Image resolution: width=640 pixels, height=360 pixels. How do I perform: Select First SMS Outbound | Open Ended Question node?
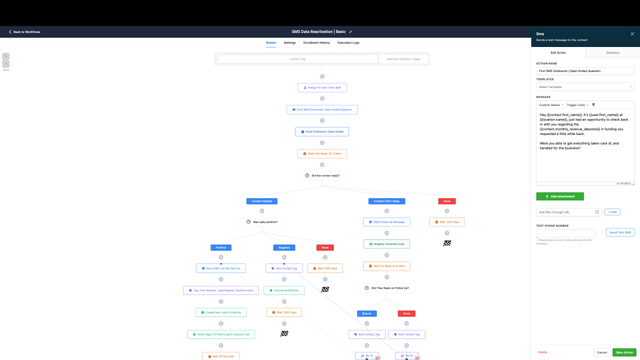tap(322, 110)
